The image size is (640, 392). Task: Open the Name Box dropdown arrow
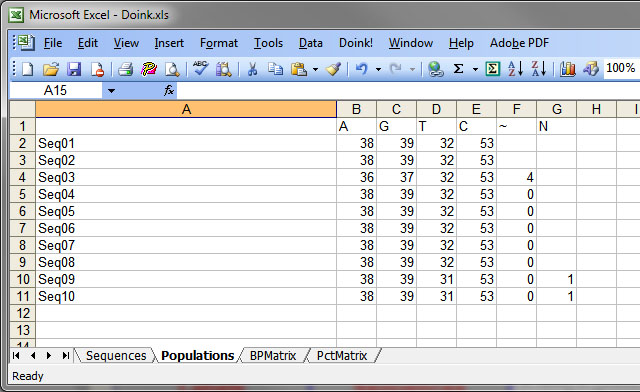click(111, 91)
